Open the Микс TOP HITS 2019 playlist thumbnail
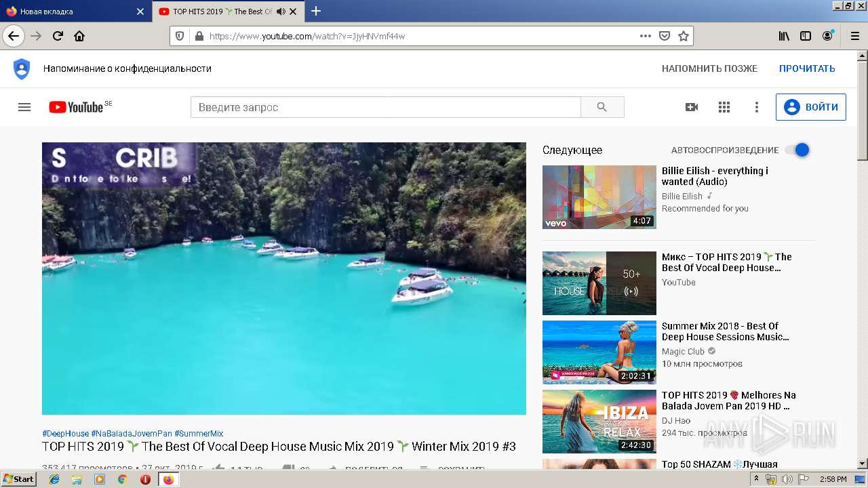 coord(599,283)
